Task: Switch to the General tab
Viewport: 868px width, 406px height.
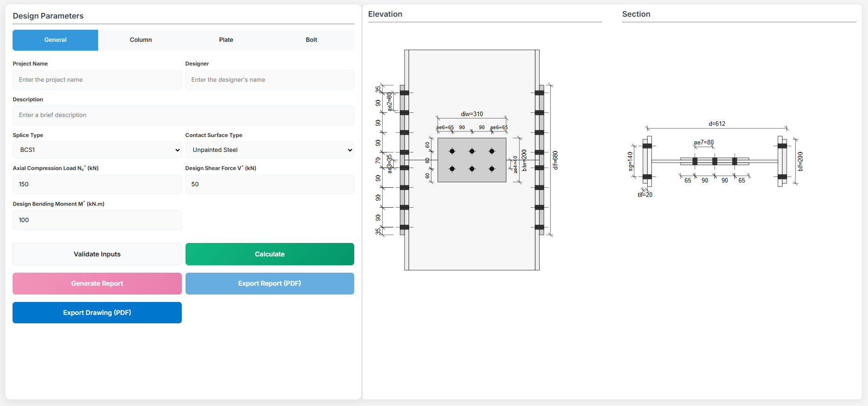Action: (x=55, y=40)
